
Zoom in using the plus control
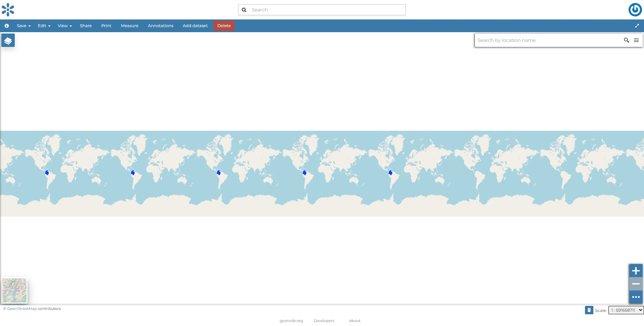pyautogui.click(x=635, y=271)
